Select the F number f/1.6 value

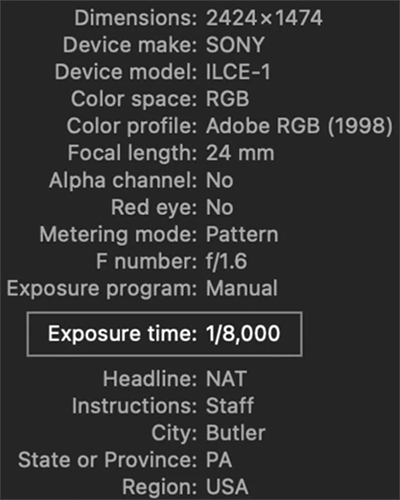point(227,261)
